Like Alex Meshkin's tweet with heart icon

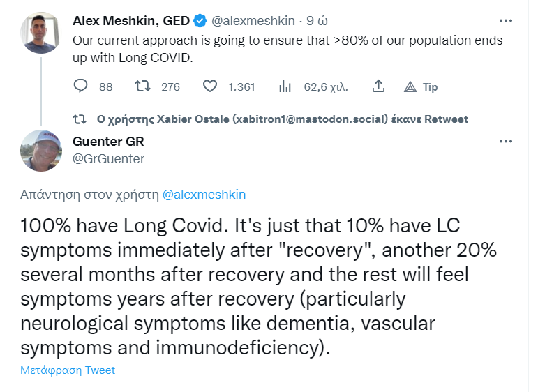pyautogui.click(x=209, y=86)
